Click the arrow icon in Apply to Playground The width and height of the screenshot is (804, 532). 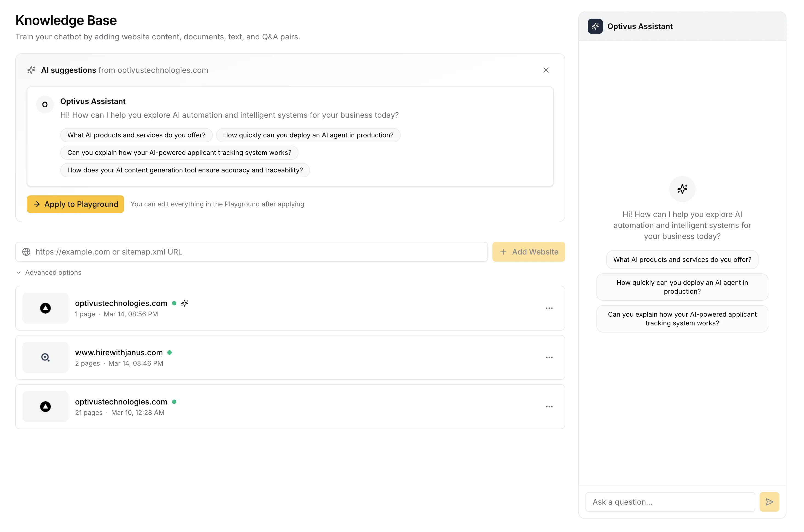point(37,204)
